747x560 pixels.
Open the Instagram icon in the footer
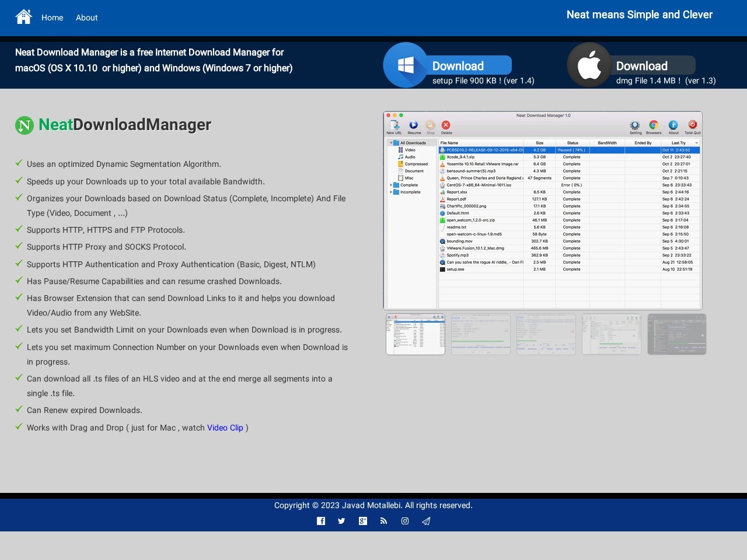tap(405, 521)
